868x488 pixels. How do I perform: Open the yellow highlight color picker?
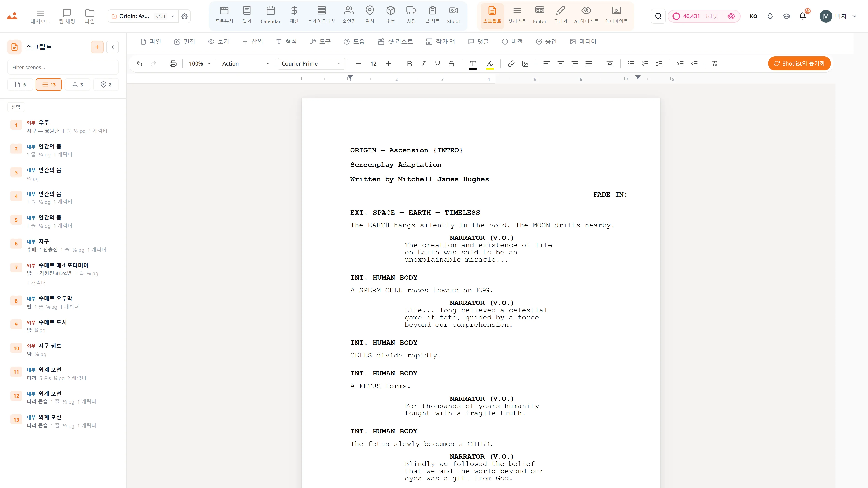coord(490,64)
